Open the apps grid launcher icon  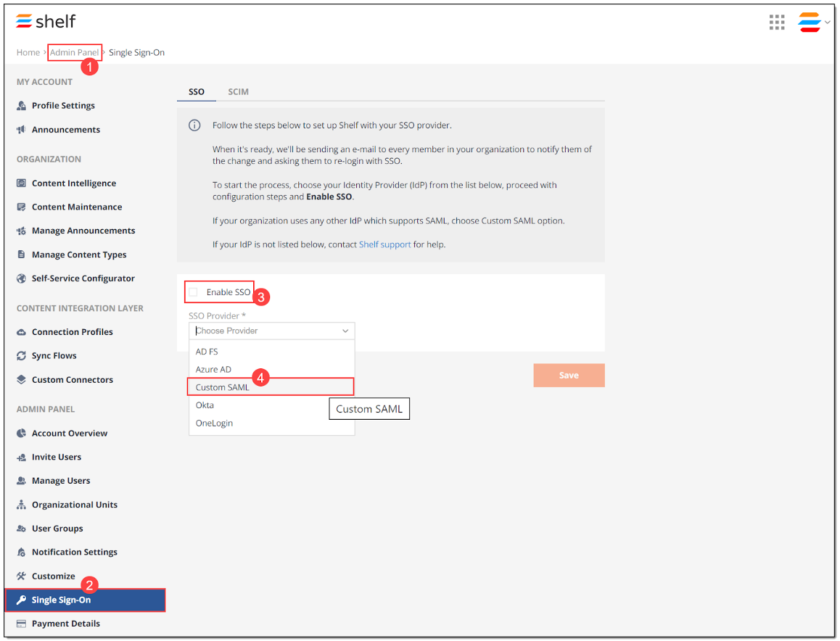(x=776, y=22)
